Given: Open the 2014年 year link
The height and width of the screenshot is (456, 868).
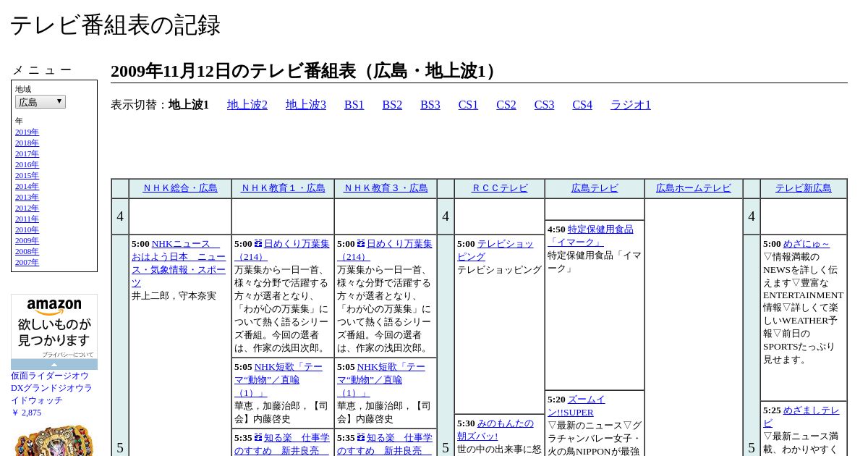Looking at the screenshot, I should (27, 186).
